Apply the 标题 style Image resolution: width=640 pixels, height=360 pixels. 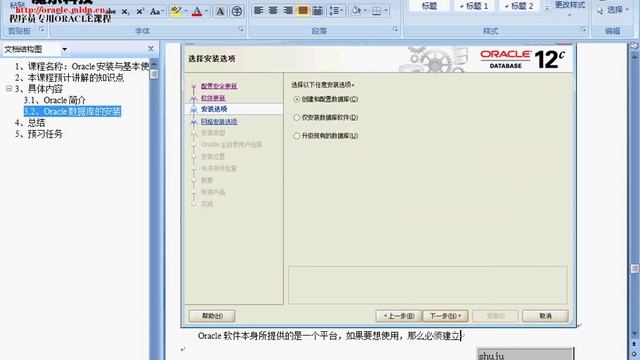[429, 6]
